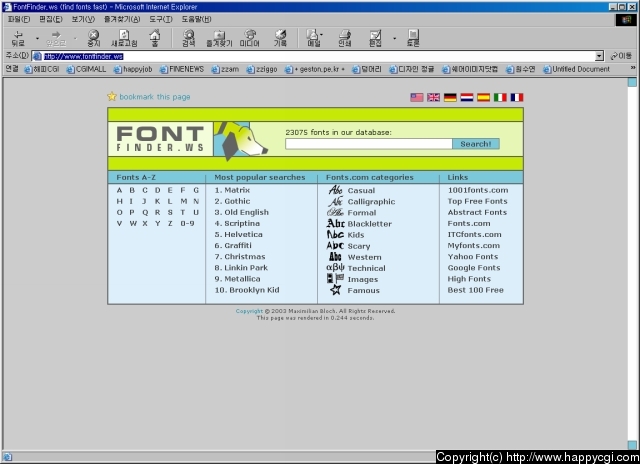Select the US flag language icon
Screen dimensions: 640x464
417,97
